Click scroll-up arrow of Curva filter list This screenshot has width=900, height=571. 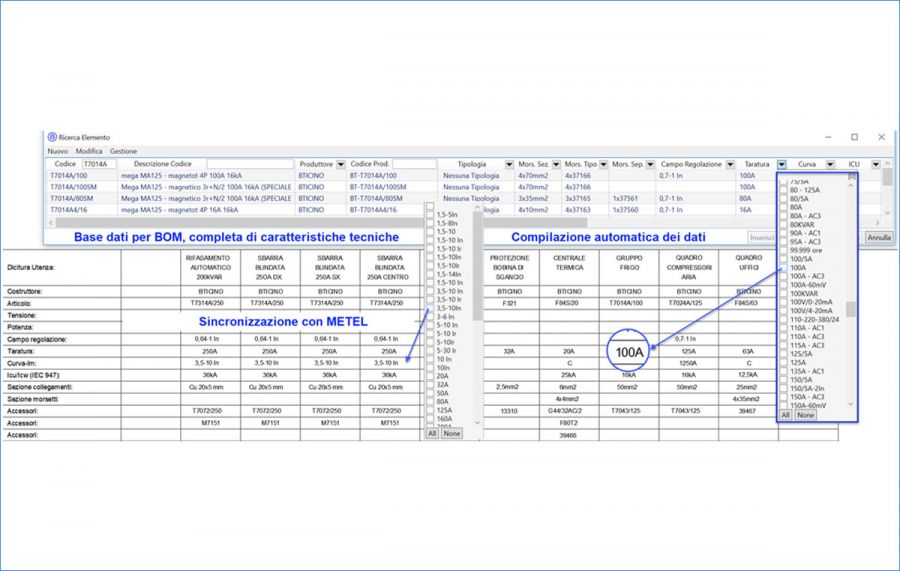tap(478, 207)
